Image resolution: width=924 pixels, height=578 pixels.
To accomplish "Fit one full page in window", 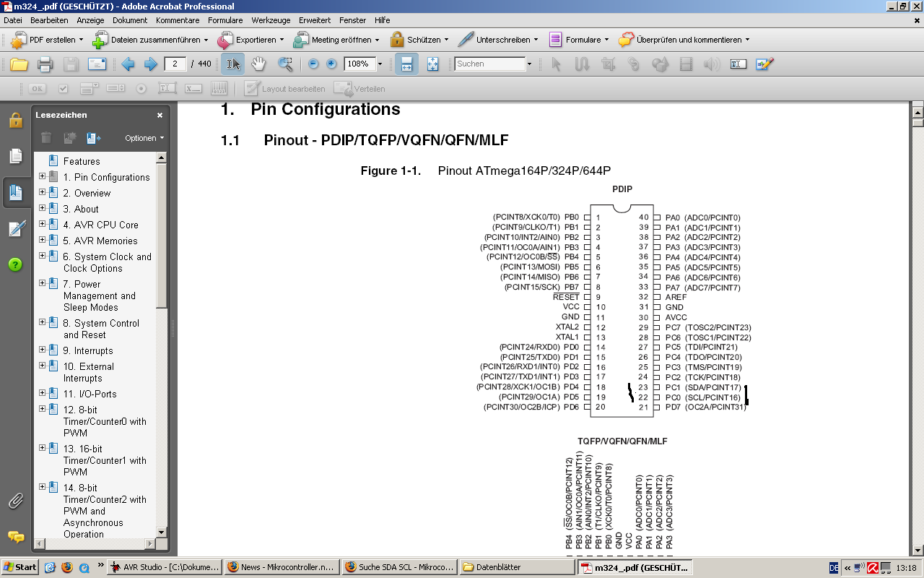I will pos(432,64).
